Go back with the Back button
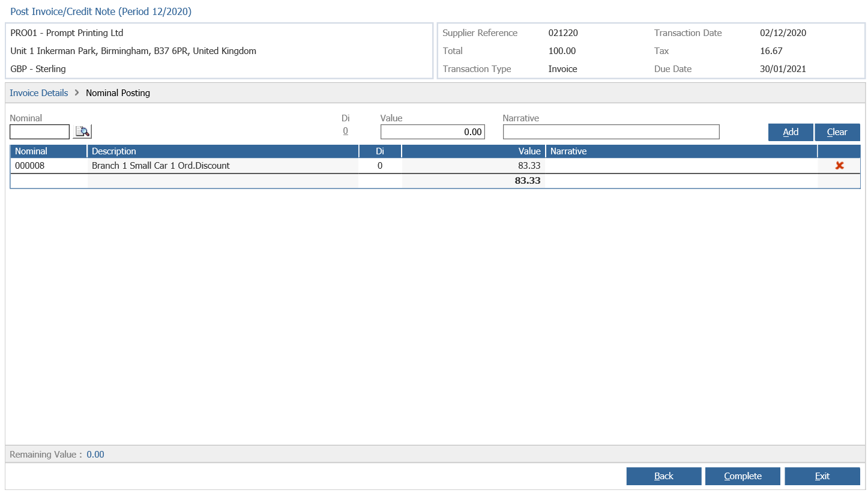The width and height of the screenshot is (868, 493). (664, 476)
